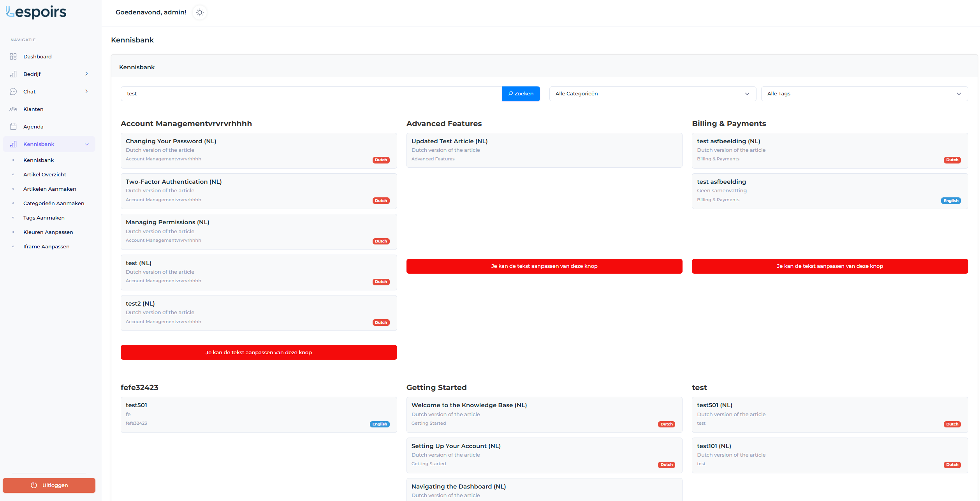Click the Chat bubble icon
Screen dimensions: 980x501
click(13, 91)
